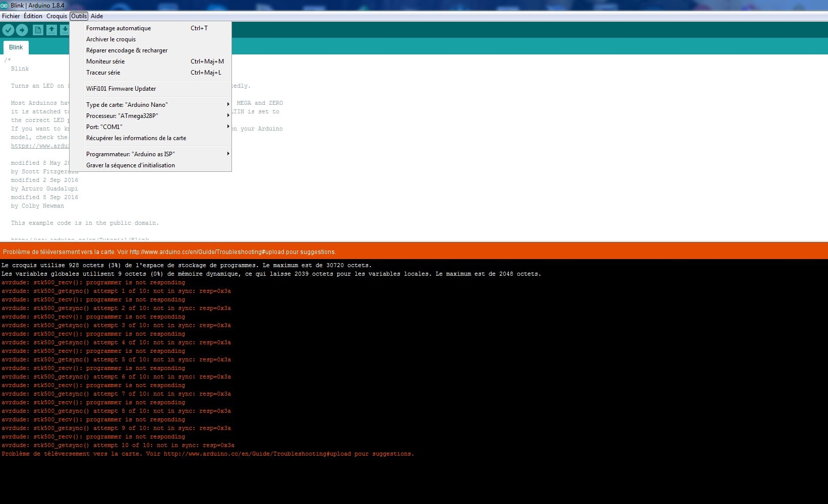Choose Récupérer les informations de la carte
Screen dimensions: 828x504
coord(150,138)
